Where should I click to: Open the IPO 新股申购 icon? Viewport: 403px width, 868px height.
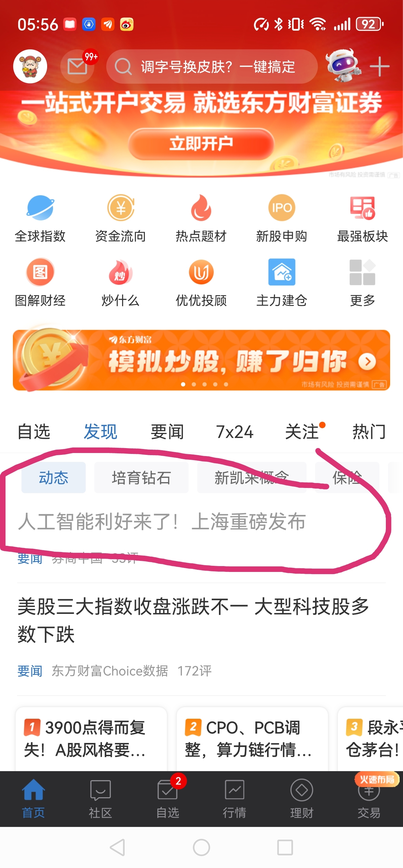(281, 208)
